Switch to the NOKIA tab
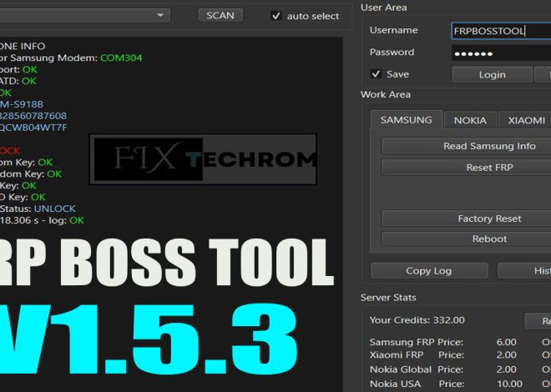The image size is (551, 392). click(x=470, y=120)
